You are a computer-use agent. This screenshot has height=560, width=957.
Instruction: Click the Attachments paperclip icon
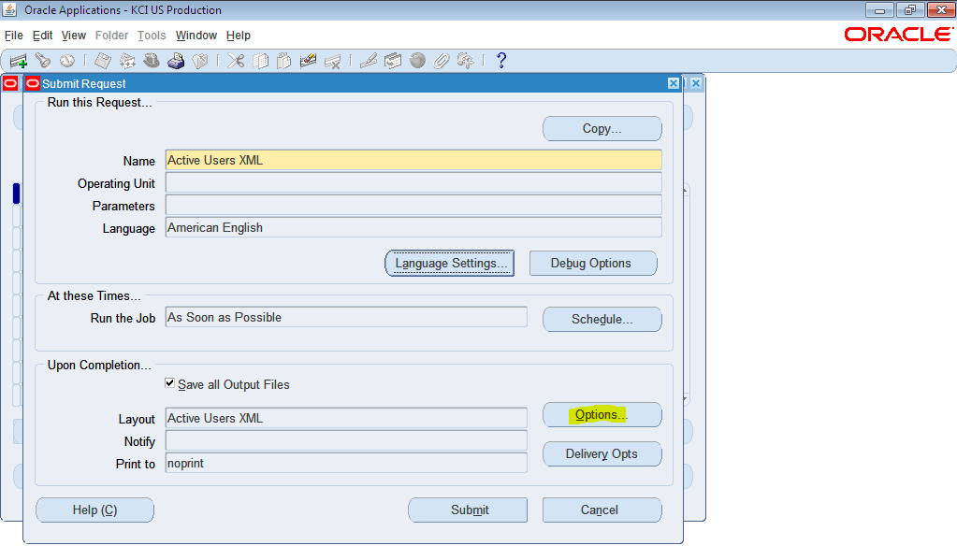(x=442, y=61)
